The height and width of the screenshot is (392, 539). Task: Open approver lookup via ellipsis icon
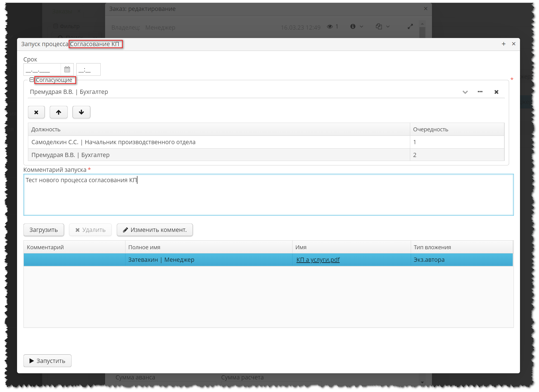click(480, 92)
